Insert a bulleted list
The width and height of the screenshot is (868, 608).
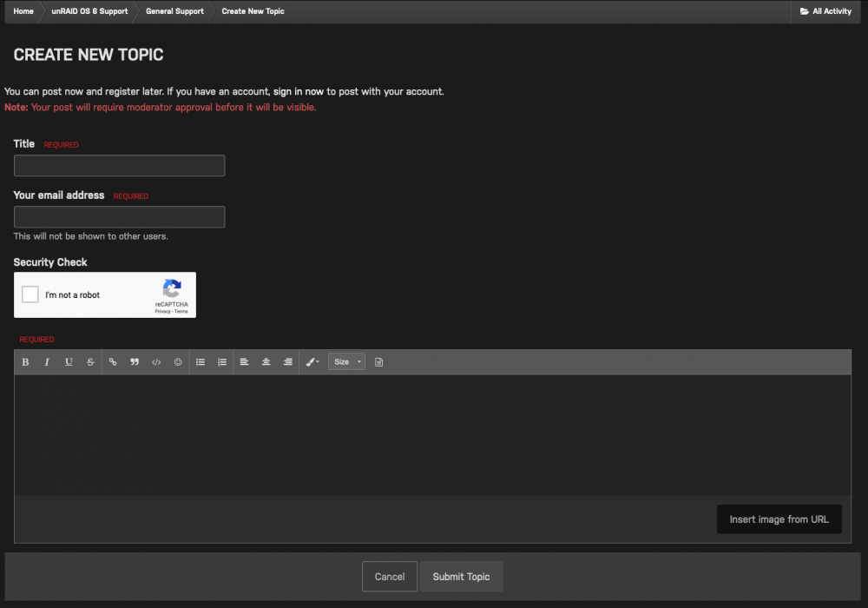pyautogui.click(x=201, y=362)
